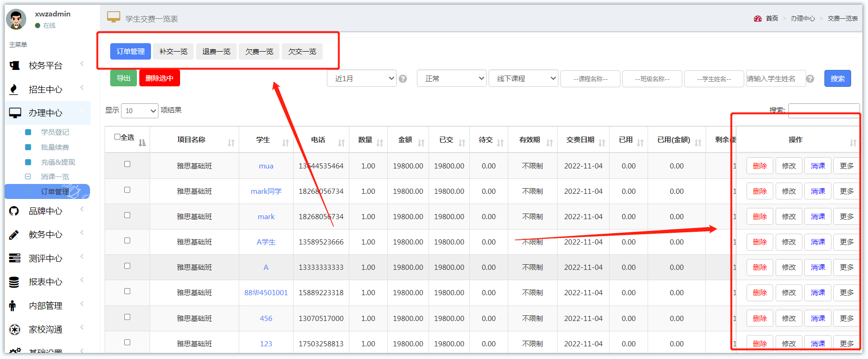Click the 教务中心 pencil icon

point(14,235)
